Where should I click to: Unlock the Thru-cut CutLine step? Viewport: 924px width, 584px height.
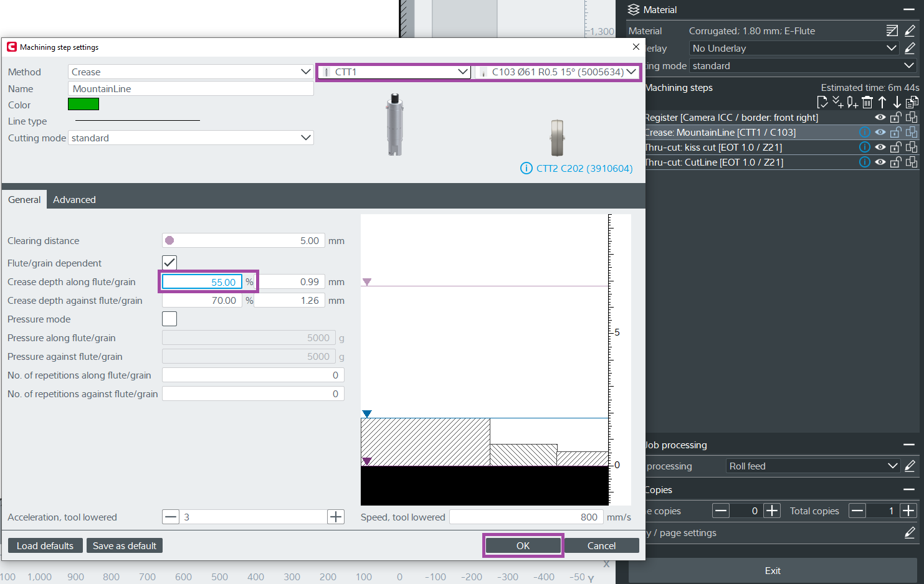[x=895, y=162]
